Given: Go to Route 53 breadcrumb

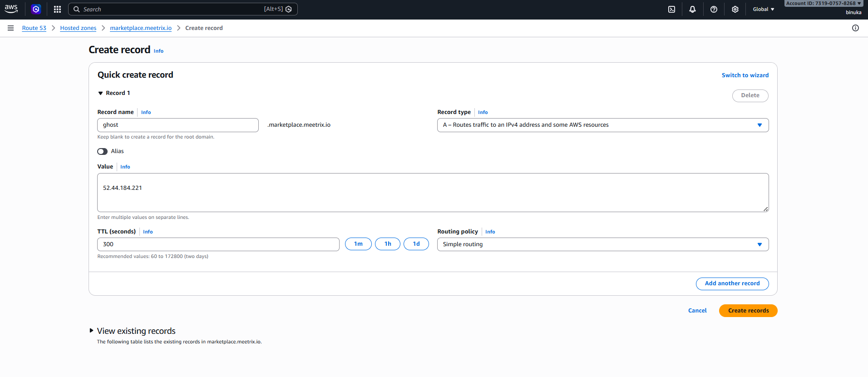Looking at the screenshot, I should pos(34,28).
